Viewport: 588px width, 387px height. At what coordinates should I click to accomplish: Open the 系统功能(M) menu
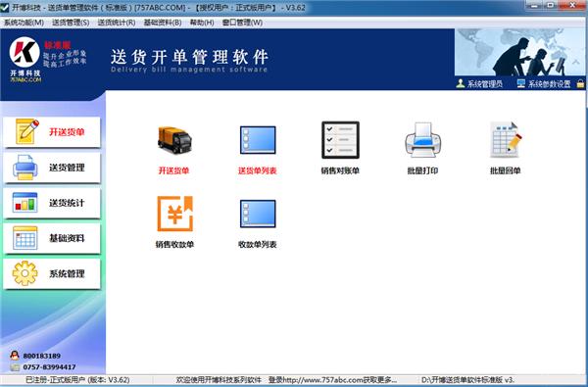(x=24, y=23)
